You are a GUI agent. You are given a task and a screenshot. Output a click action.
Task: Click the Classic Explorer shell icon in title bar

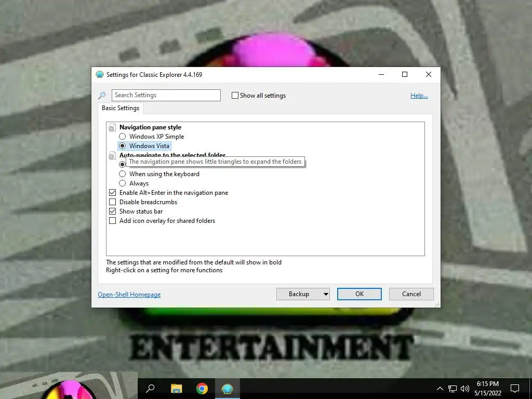(x=100, y=75)
